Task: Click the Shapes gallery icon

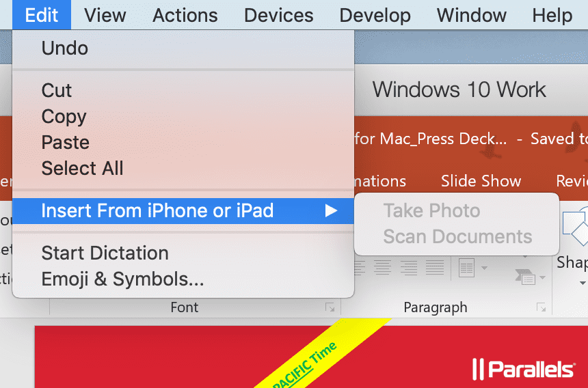Action: [576, 227]
